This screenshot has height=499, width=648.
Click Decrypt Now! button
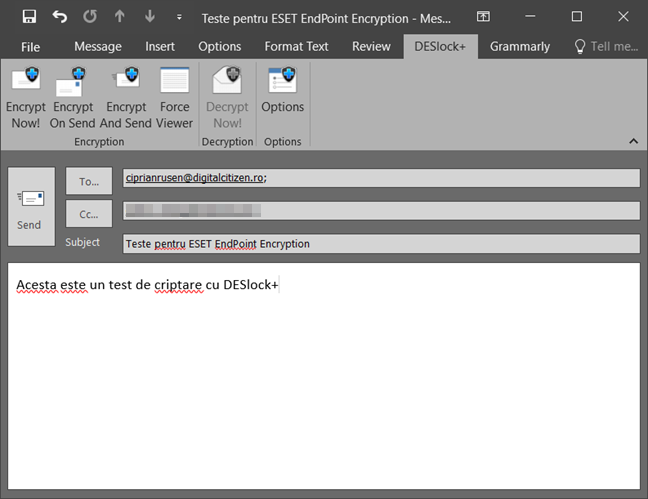click(x=227, y=98)
